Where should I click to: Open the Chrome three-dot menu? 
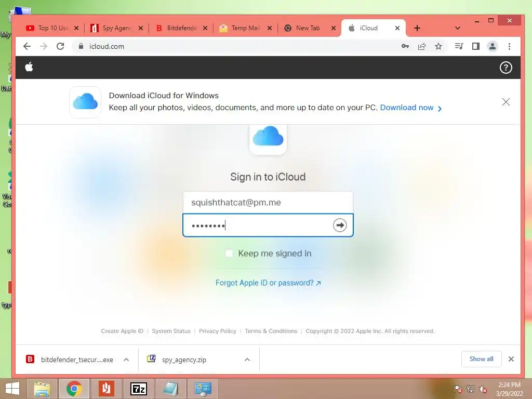click(509, 46)
